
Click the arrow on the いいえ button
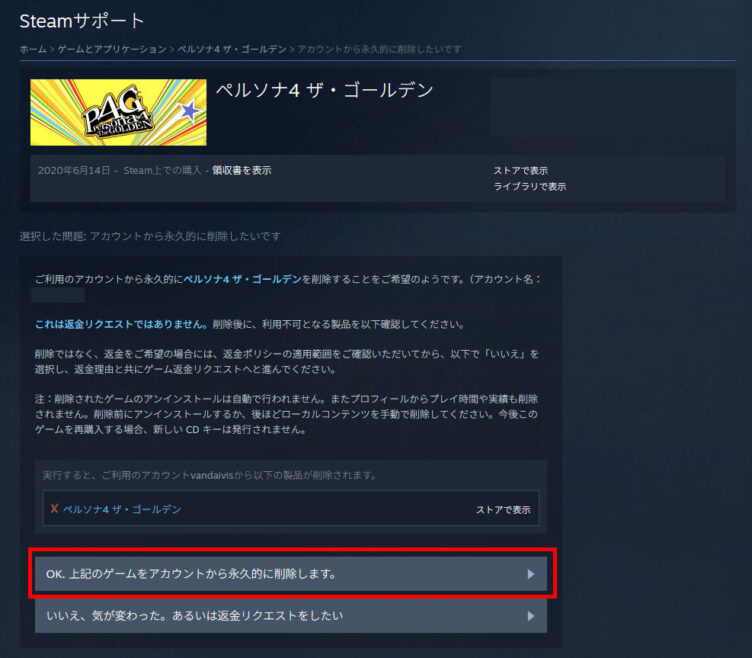pos(530,616)
